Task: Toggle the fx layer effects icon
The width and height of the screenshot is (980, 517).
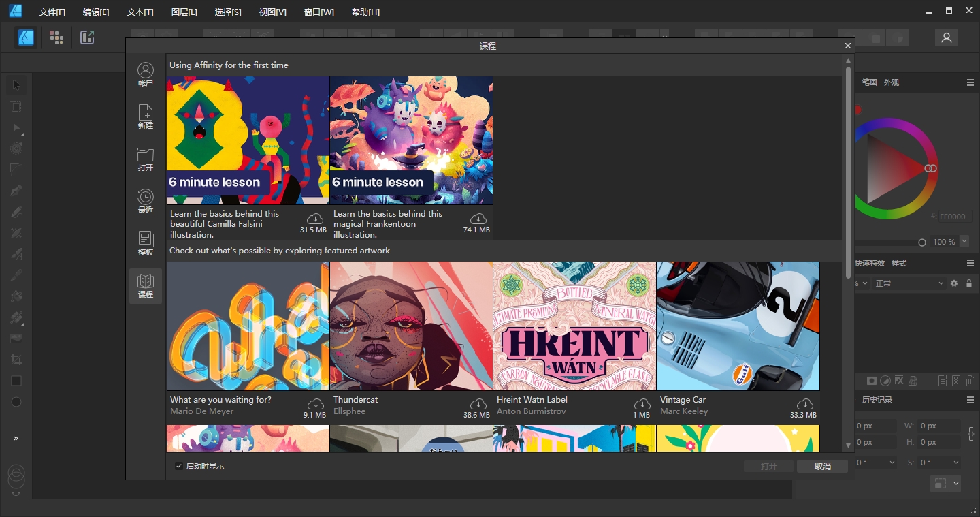Action: [898, 381]
